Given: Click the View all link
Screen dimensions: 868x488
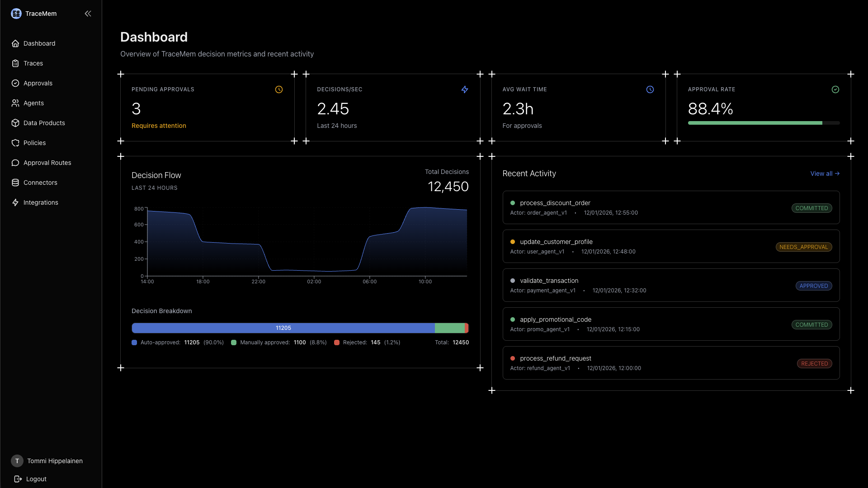Looking at the screenshot, I should tap(825, 174).
